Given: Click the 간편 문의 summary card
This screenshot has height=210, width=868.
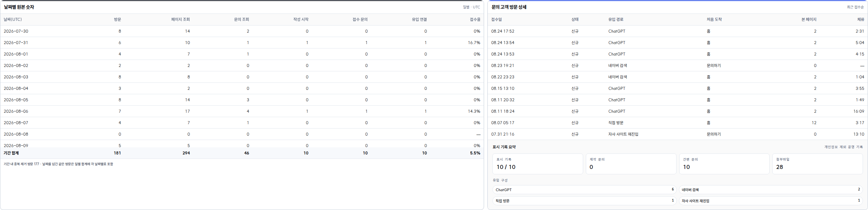Looking at the screenshot, I should coord(724,164).
